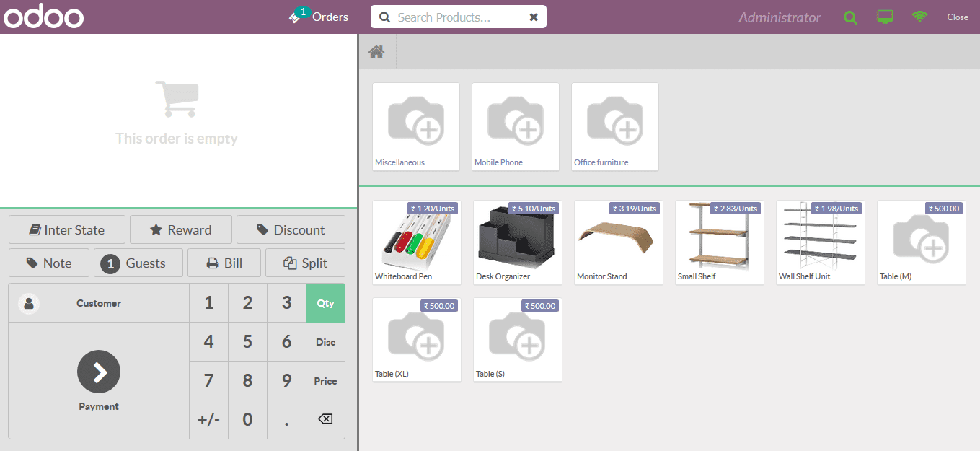This screenshot has width=980, height=451.
Task: Select the Customer assignment row
Action: click(x=98, y=302)
